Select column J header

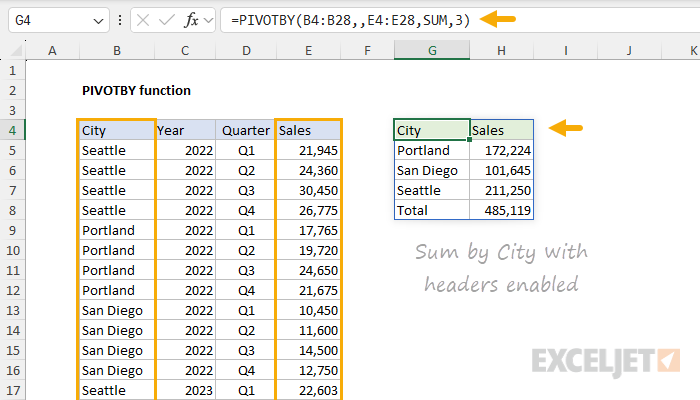point(629,50)
